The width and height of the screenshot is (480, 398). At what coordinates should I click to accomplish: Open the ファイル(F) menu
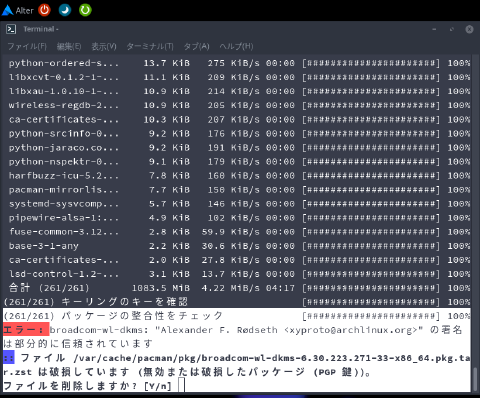pyautogui.click(x=27, y=46)
